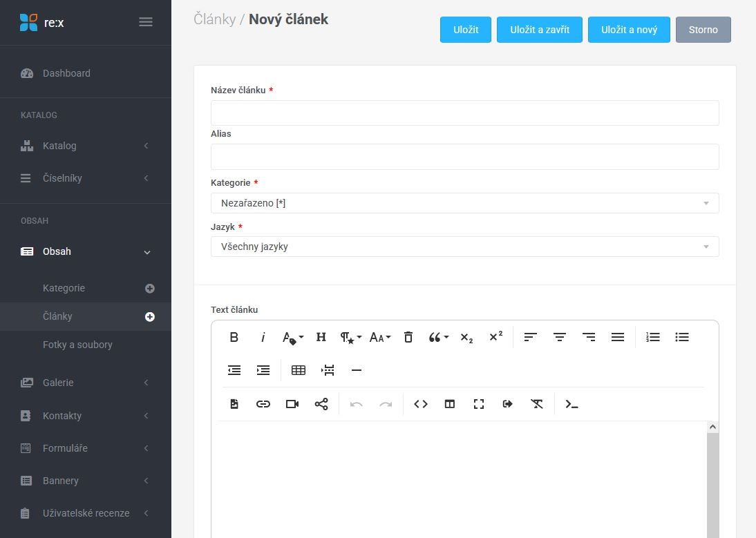Insert a table in the article text
Screen dimensions: 756x538
coord(299,370)
